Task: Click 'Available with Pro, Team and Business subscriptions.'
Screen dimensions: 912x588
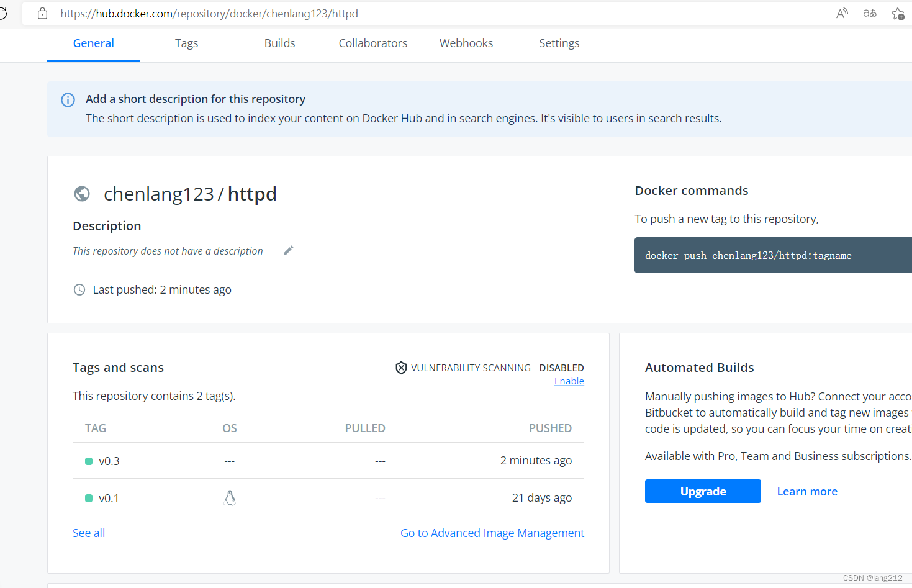Action: tap(778, 456)
